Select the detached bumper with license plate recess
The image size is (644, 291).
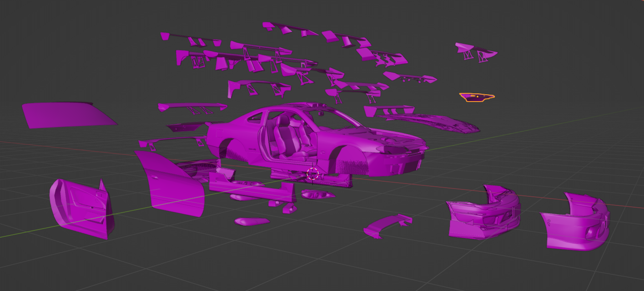[x=484, y=213]
